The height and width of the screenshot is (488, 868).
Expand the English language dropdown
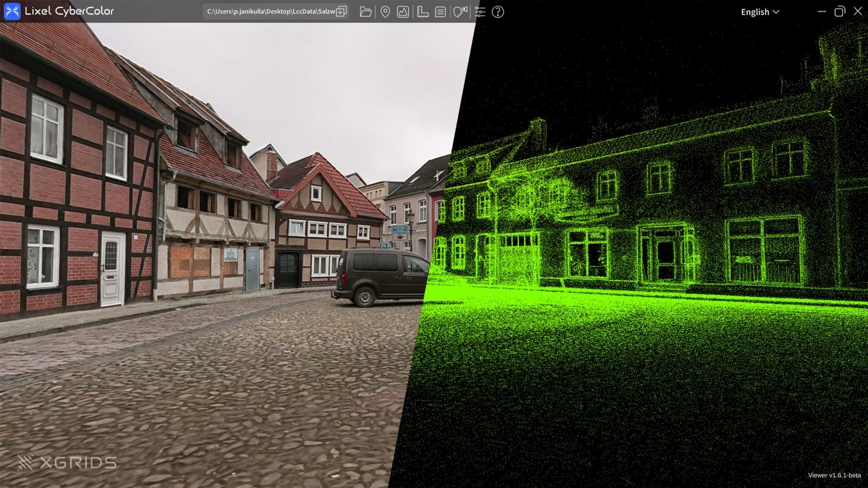tap(760, 12)
